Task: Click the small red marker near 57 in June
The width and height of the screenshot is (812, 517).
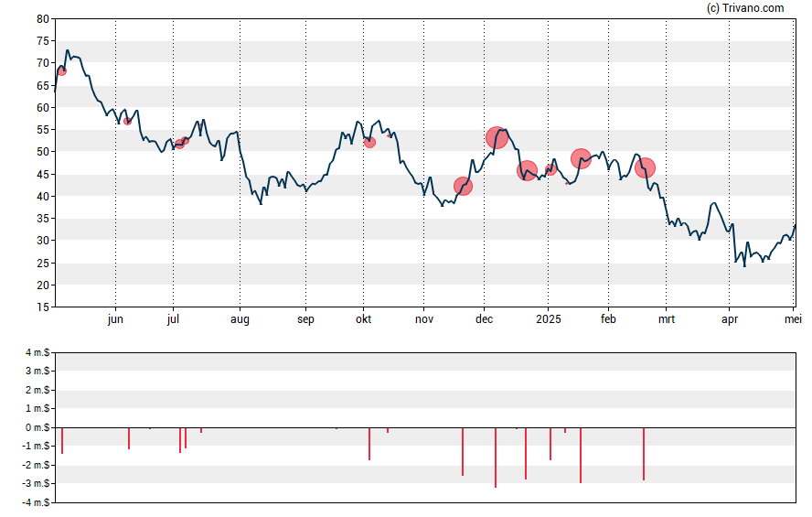Action: pyautogui.click(x=127, y=121)
